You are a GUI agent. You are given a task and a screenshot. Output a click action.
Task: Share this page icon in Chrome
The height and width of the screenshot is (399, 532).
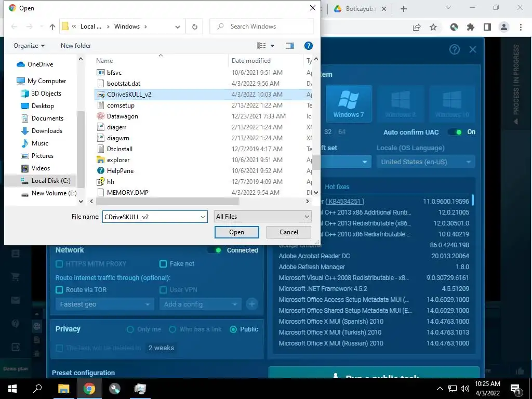417,27
